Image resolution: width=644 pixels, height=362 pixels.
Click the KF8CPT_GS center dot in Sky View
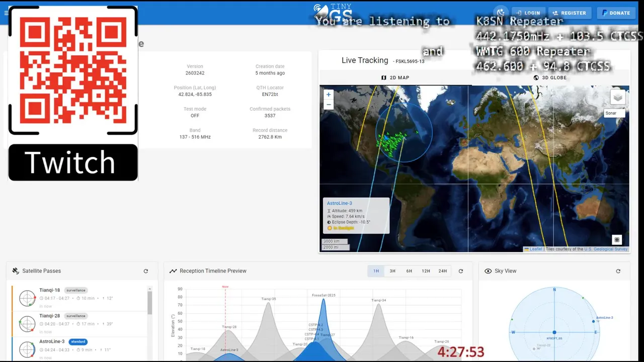pos(554,332)
